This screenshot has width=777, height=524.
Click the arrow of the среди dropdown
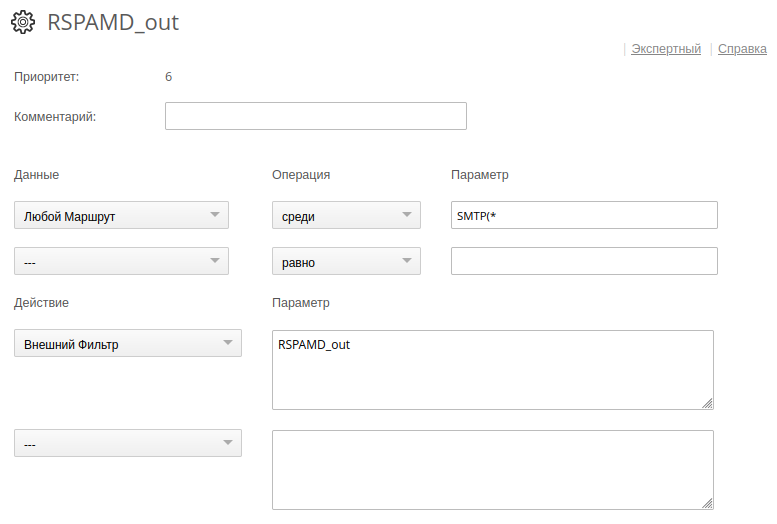407,215
